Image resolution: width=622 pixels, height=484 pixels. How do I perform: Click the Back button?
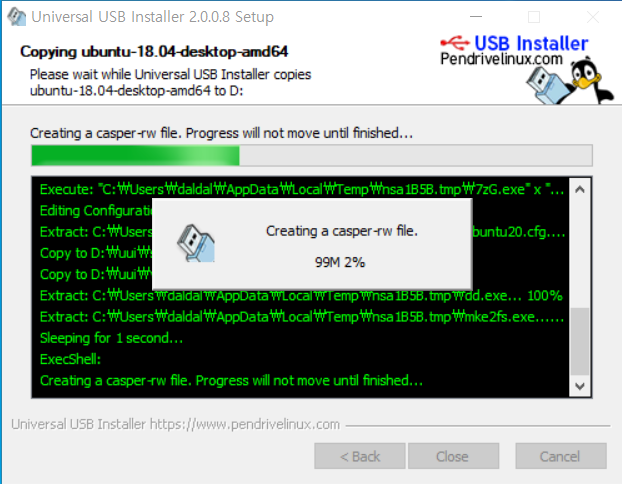point(360,456)
